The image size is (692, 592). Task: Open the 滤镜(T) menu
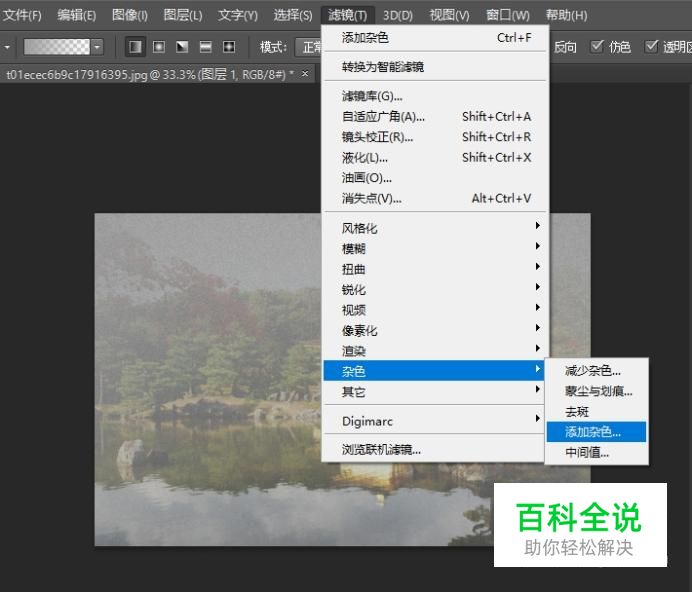(347, 15)
